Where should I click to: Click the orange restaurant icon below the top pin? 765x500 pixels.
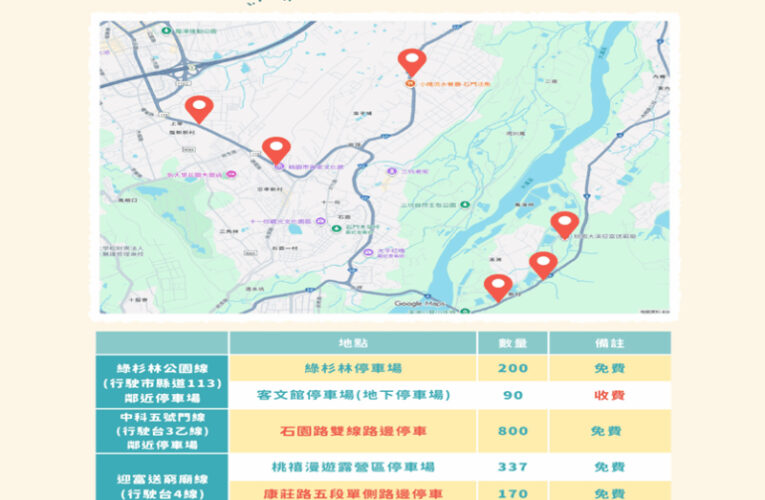click(410, 86)
